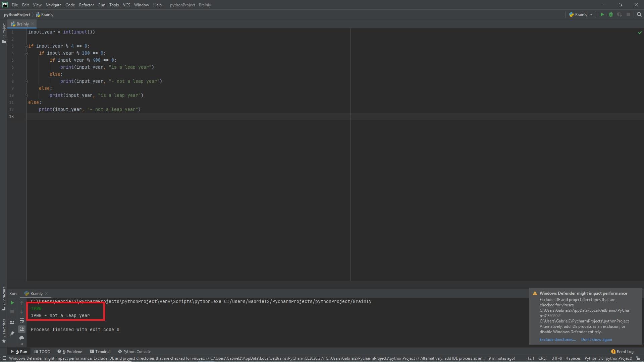644x362 pixels.
Task: Run Brainly with the top toolbar play icon
Action: 602,15
